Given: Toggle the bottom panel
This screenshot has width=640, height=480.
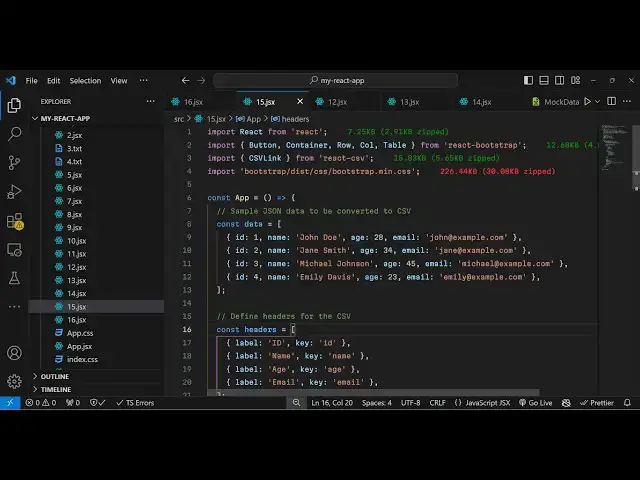Looking at the screenshot, I should 544,80.
